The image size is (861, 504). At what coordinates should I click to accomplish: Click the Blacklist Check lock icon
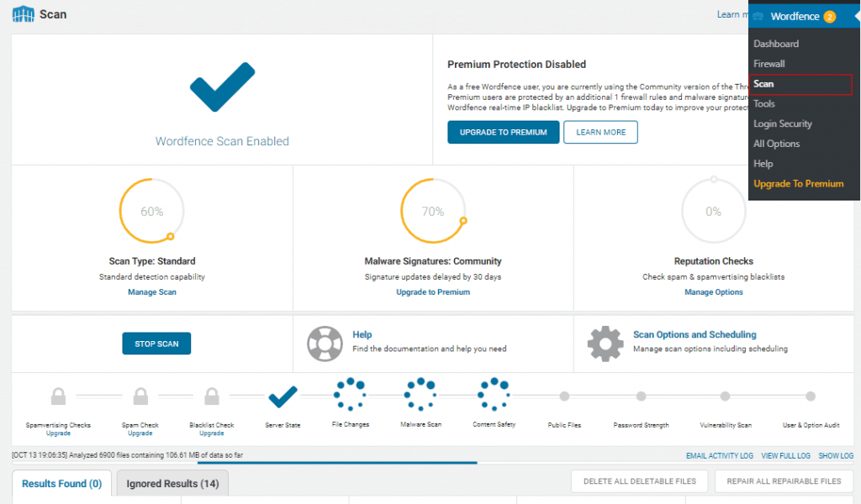click(x=212, y=396)
